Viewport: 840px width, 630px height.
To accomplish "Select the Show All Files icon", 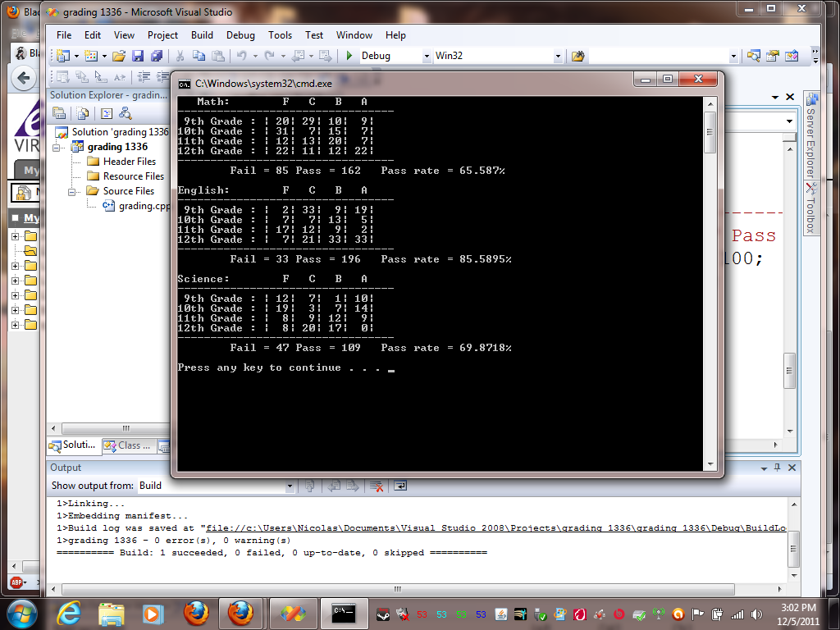I will [x=82, y=113].
